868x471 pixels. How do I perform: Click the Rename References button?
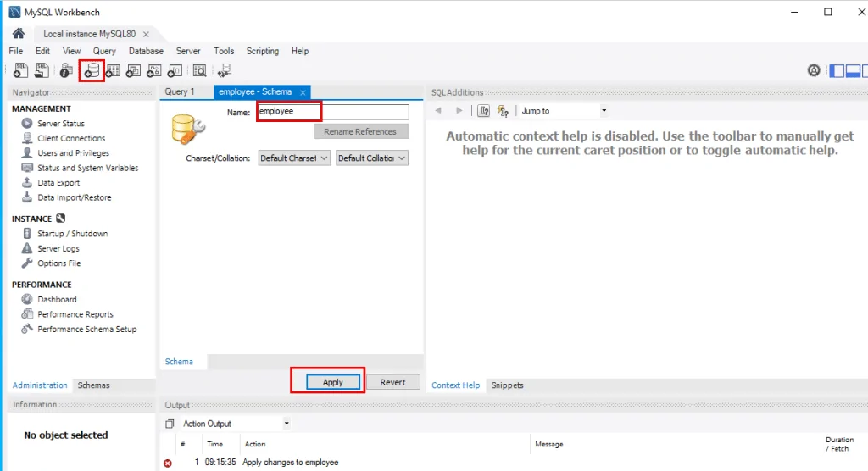click(360, 131)
